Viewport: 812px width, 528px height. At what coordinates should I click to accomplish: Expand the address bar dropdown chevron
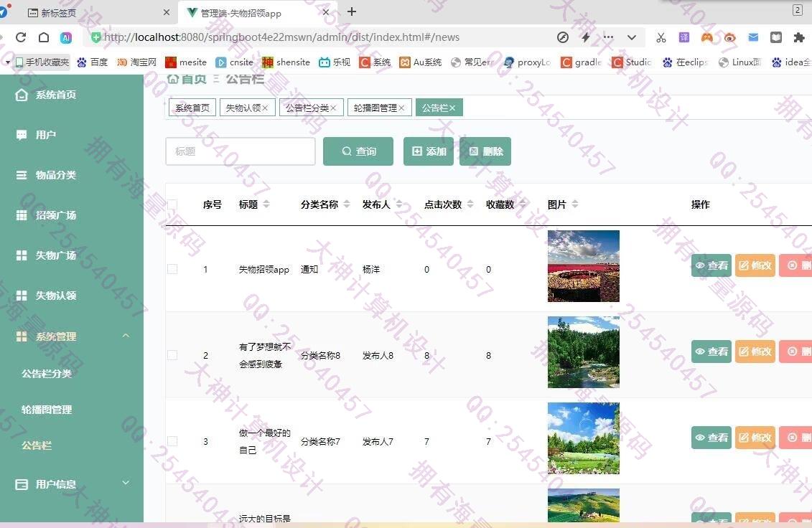tap(632, 37)
